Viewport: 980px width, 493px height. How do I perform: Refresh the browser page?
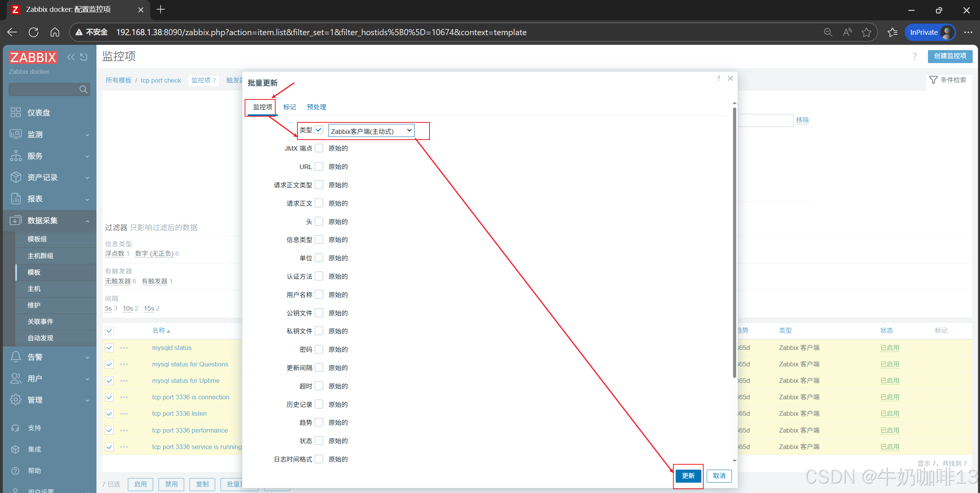(33, 32)
